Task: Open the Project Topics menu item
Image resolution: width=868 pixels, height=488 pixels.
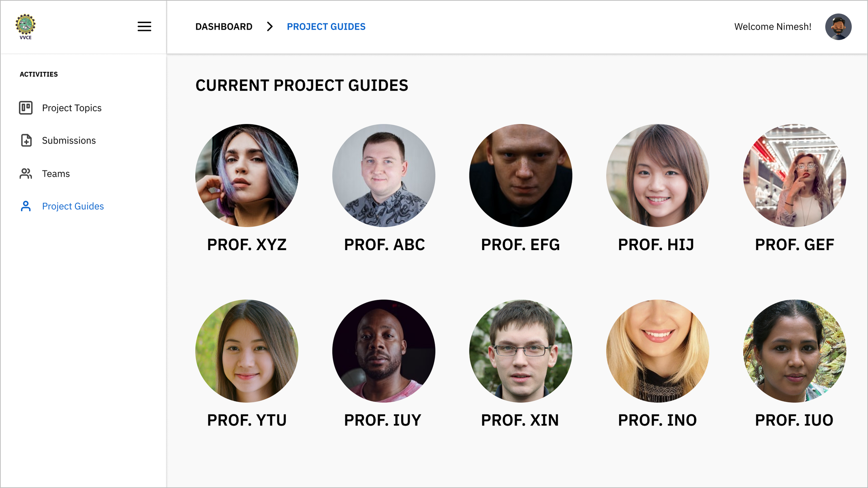Action: tap(72, 108)
